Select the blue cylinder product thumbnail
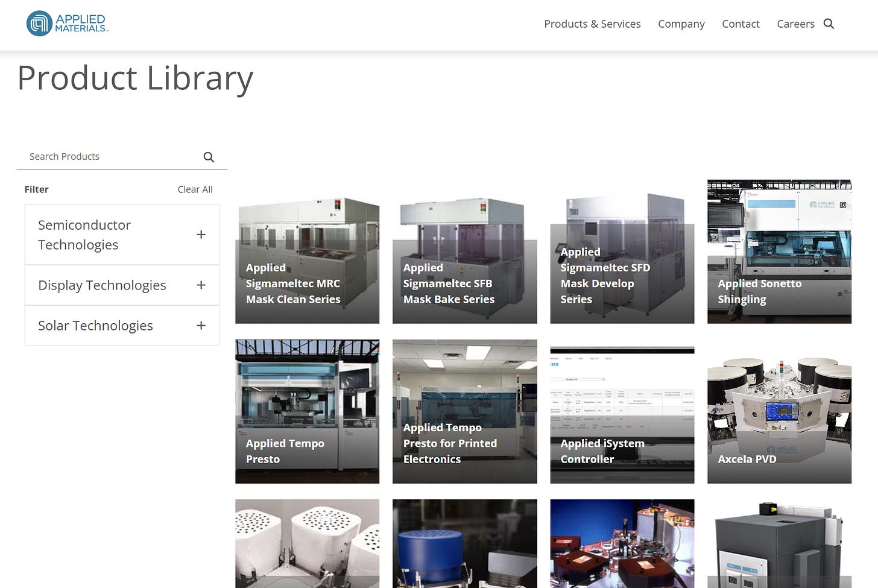This screenshot has width=878, height=588. point(465,543)
